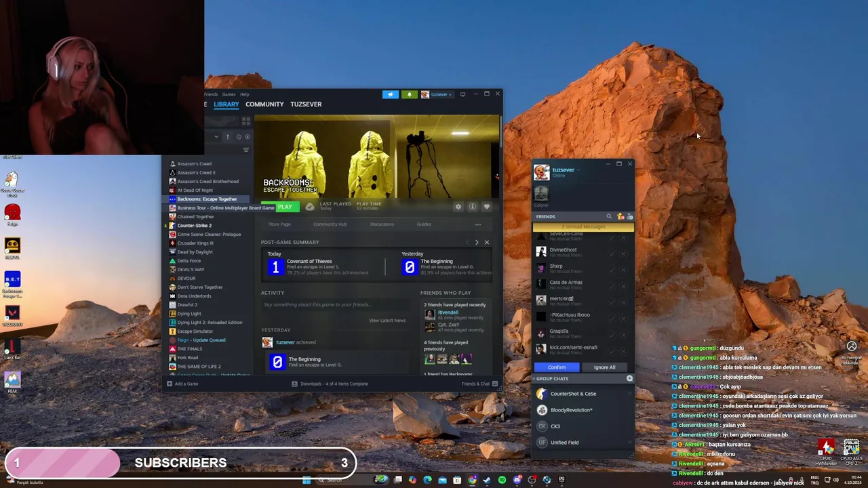Viewport: 868px width, 488px height.
Task: Open game settings gear for Backrooms
Action: tap(458, 207)
